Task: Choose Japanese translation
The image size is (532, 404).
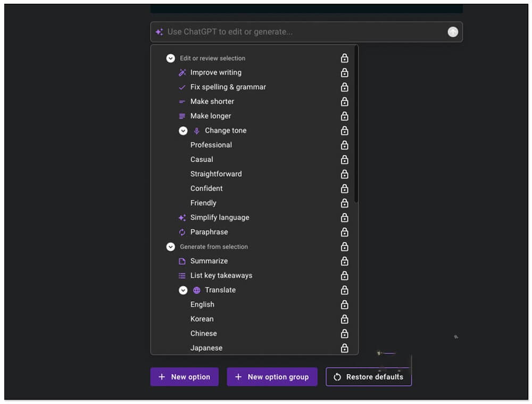Action: click(206, 348)
